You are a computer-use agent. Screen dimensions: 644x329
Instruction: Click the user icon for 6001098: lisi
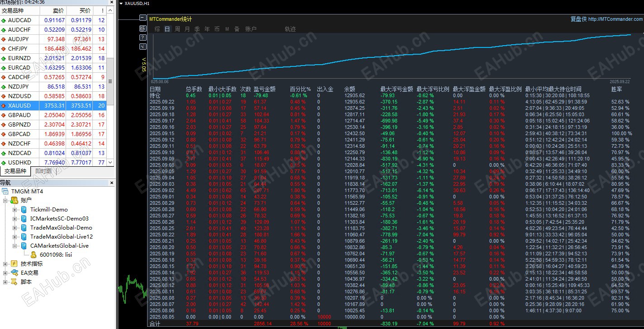[x=33, y=254]
